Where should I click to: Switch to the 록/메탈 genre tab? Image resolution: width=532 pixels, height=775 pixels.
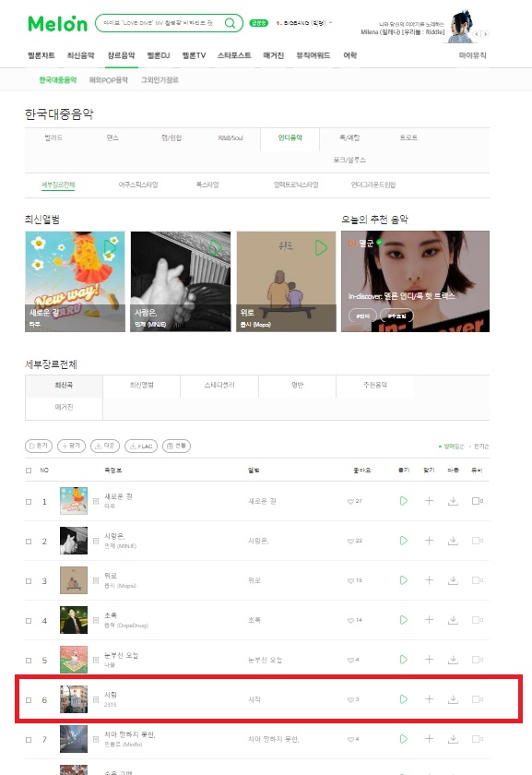click(x=349, y=137)
